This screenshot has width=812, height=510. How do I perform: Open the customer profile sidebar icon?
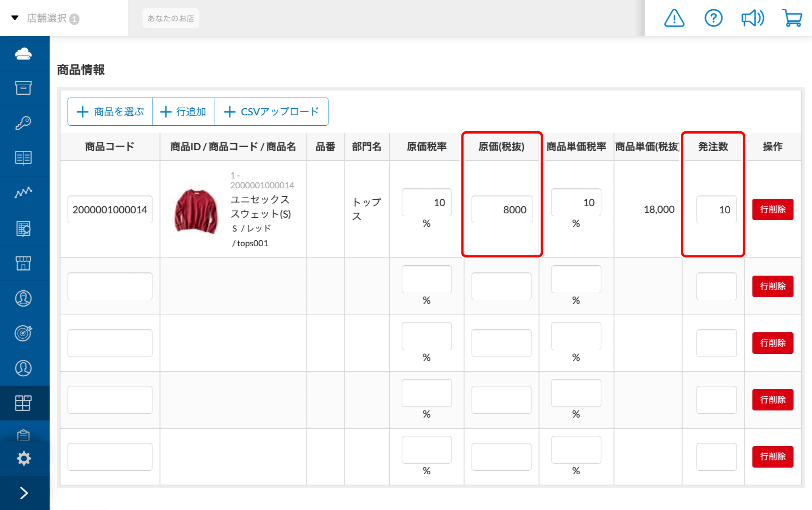tap(23, 298)
